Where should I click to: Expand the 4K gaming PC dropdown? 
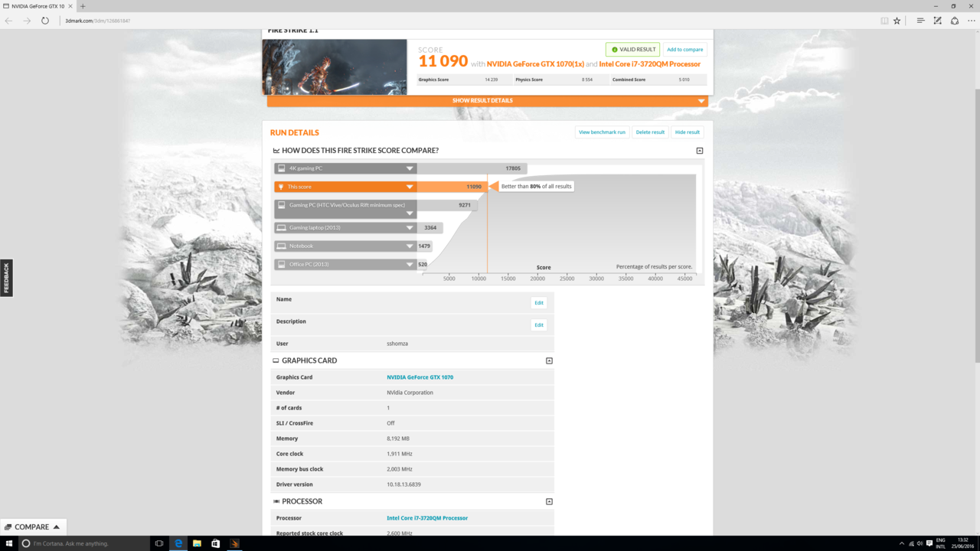[410, 168]
